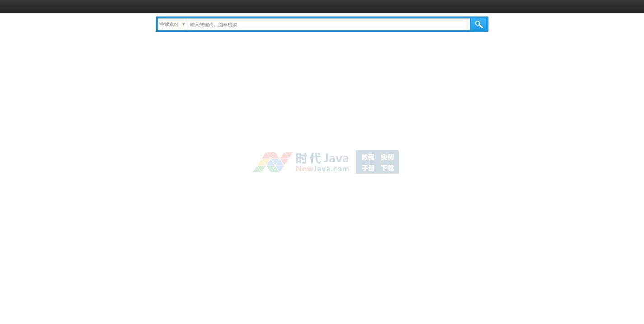Viewport: 644px width, 324px height.
Task: Click the center of the grey-blue watermark box
Action: tap(377, 162)
